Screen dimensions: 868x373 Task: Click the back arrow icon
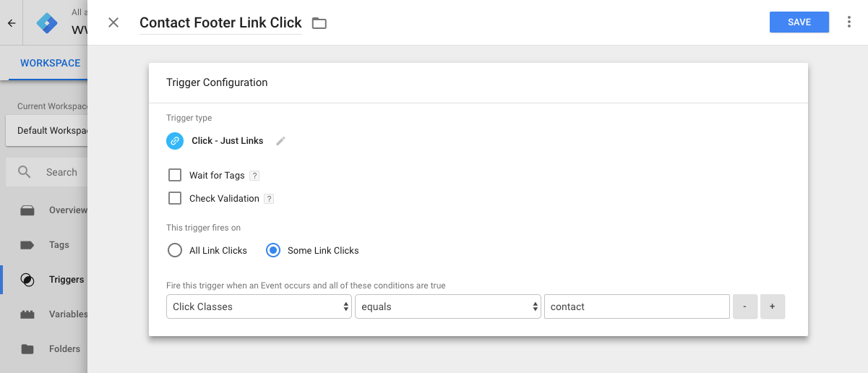(12, 23)
